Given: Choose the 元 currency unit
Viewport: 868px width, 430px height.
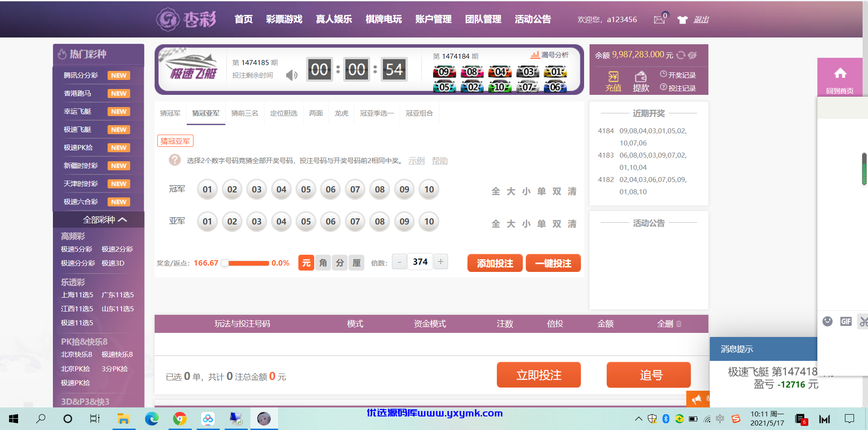Looking at the screenshot, I should (x=306, y=263).
